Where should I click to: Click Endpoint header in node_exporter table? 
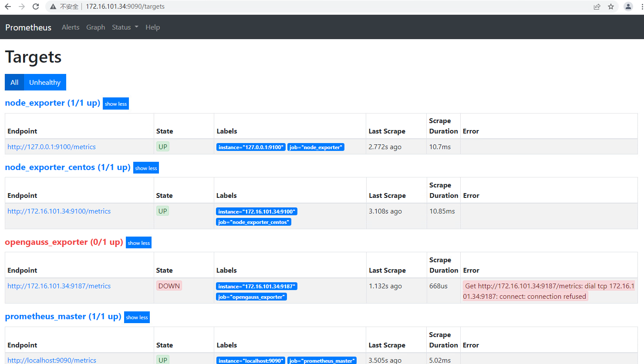tap(22, 131)
